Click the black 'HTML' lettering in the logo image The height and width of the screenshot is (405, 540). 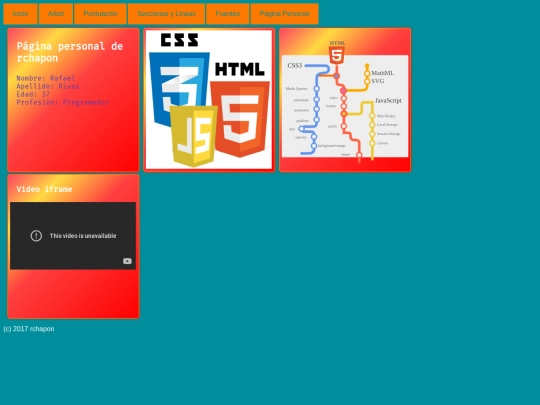pos(240,69)
